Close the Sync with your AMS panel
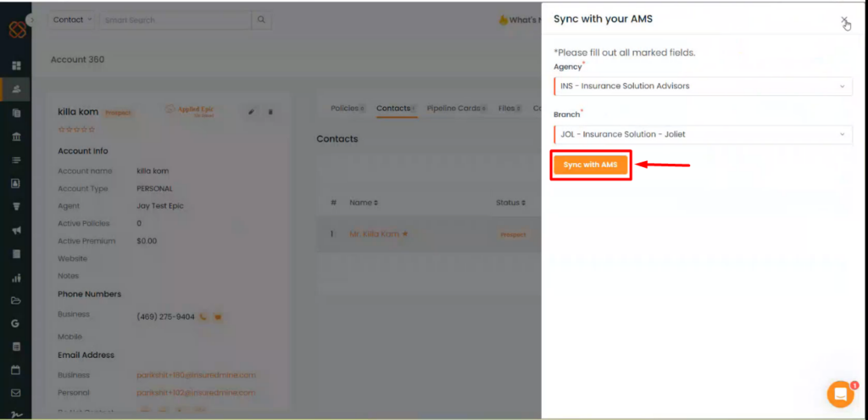The height and width of the screenshot is (420, 868). [x=844, y=20]
